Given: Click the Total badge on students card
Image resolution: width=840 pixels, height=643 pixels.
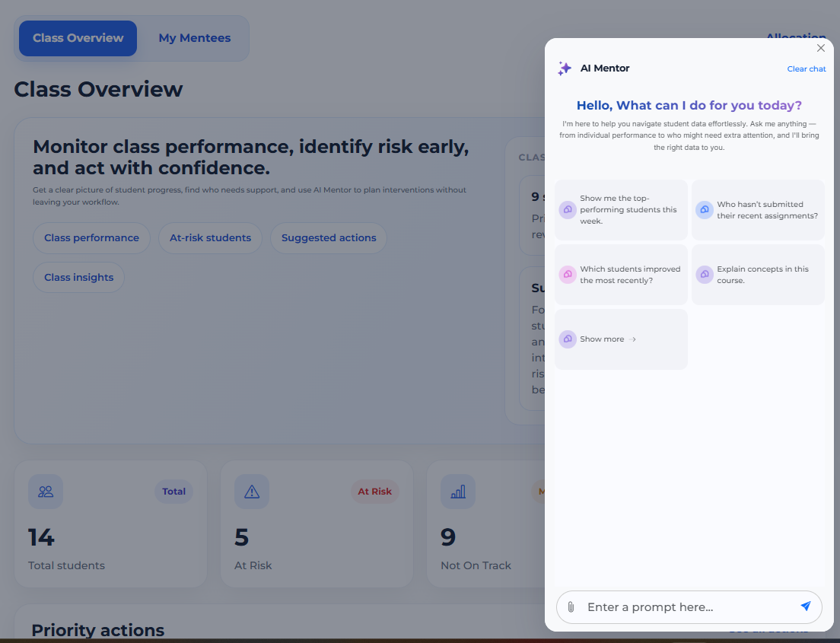Looking at the screenshot, I should pyautogui.click(x=173, y=492).
